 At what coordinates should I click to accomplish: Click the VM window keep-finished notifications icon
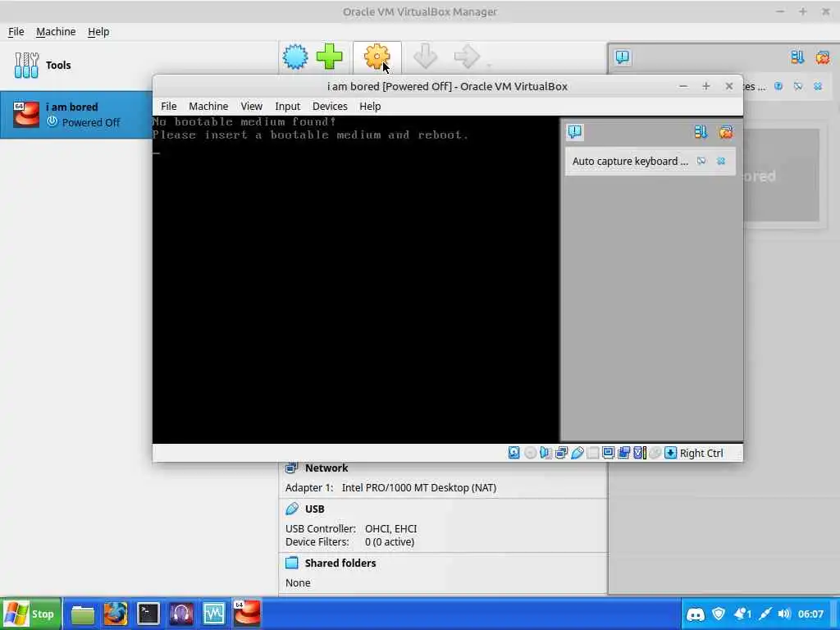pos(701,132)
